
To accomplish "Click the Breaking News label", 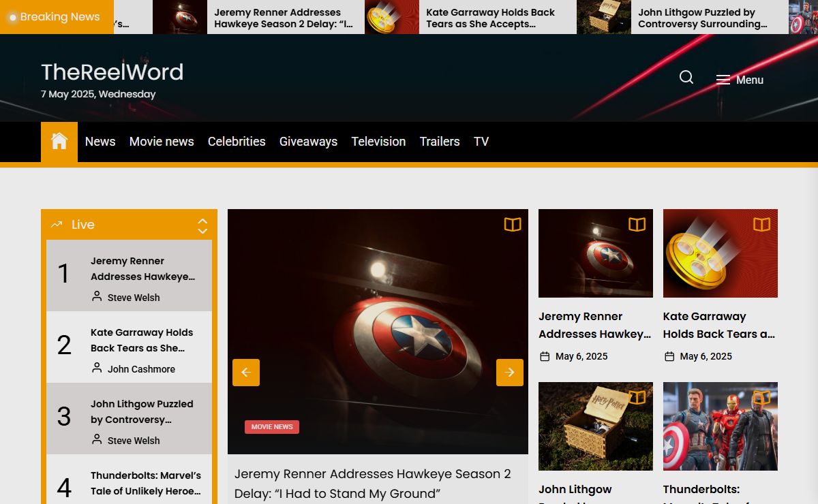I will pos(60,17).
